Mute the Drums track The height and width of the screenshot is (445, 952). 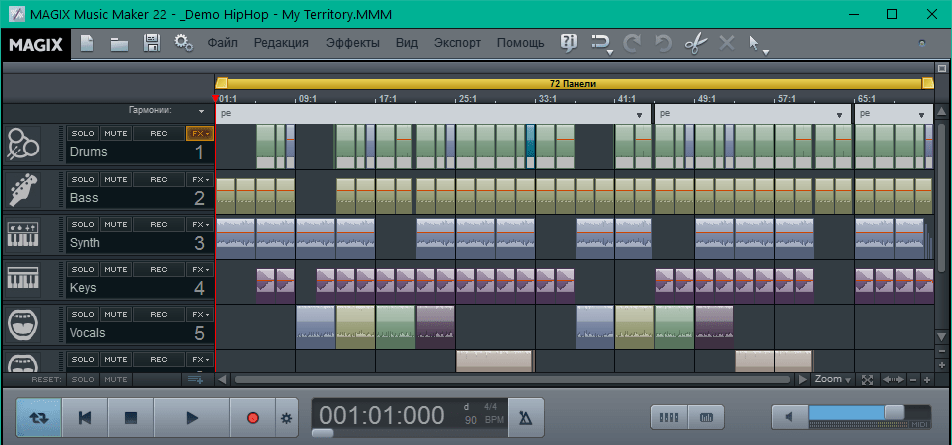point(115,133)
